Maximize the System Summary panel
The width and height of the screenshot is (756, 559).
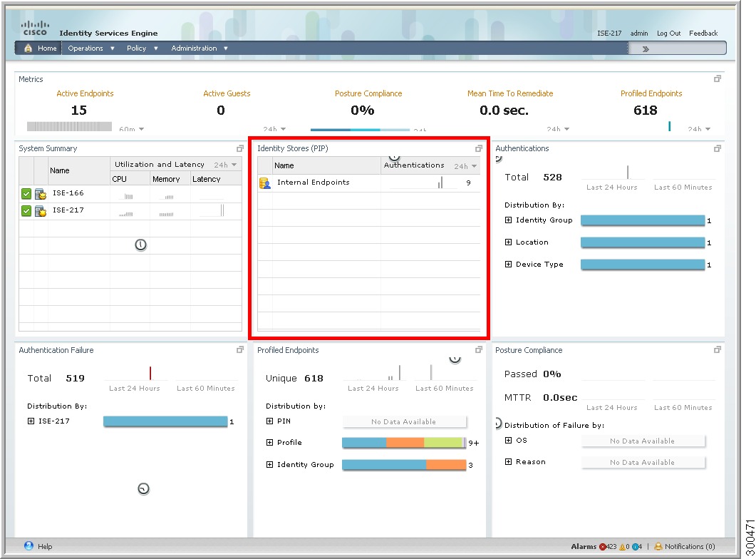pyautogui.click(x=239, y=148)
